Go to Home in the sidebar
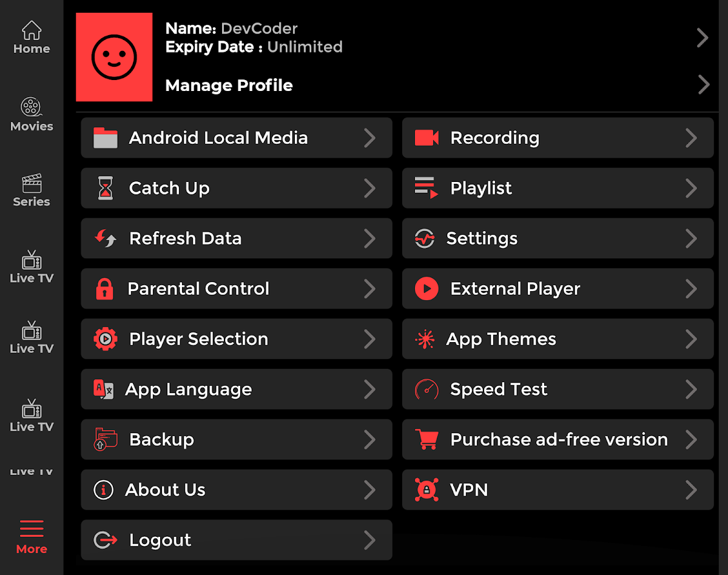 point(32,38)
